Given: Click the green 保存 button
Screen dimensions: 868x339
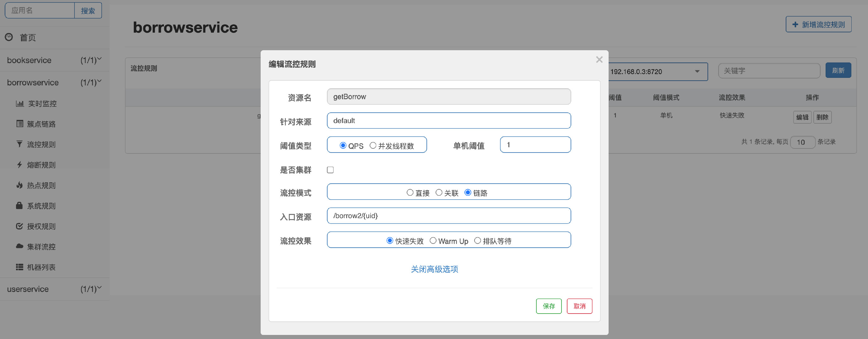Looking at the screenshot, I should [x=549, y=306].
